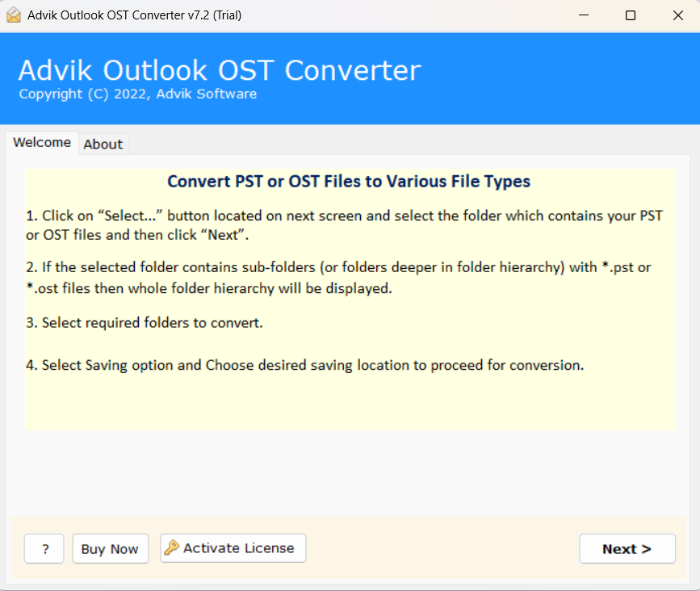
Task: Click the key icon on Activate License
Action: 171,547
